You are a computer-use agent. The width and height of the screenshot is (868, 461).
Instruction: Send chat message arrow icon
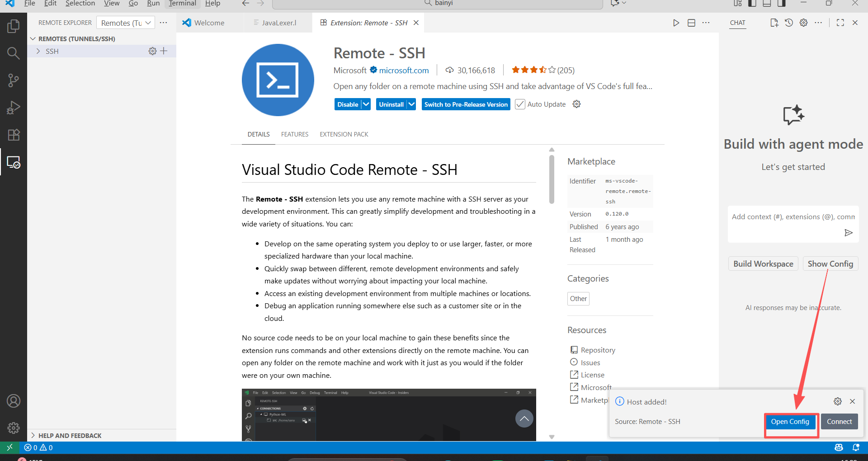coord(849,233)
